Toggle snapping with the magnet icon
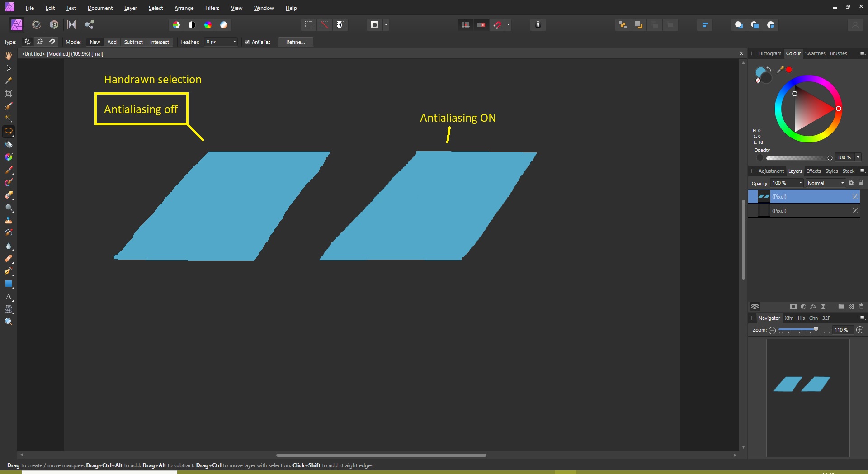The height and width of the screenshot is (474, 868). [497, 25]
